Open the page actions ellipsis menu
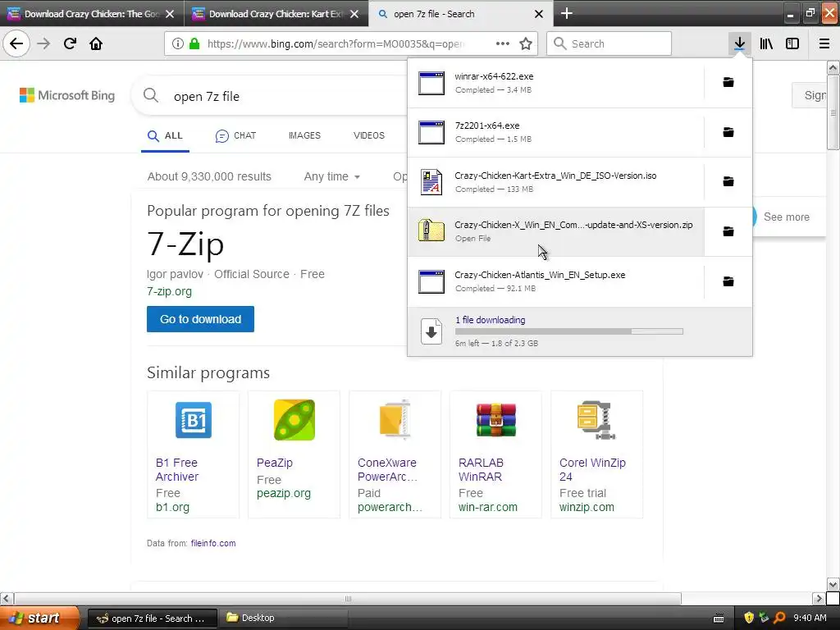Image resolution: width=840 pixels, height=630 pixels. point(503,43)
